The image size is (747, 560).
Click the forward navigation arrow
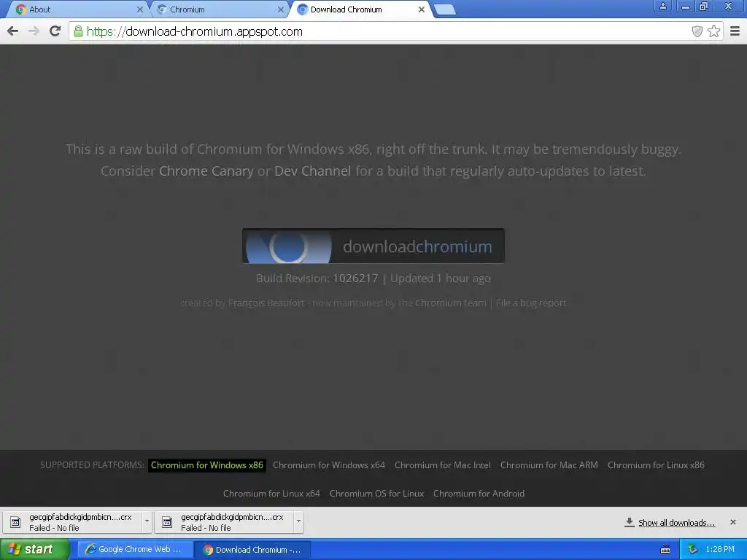click(x=34, y=31)
